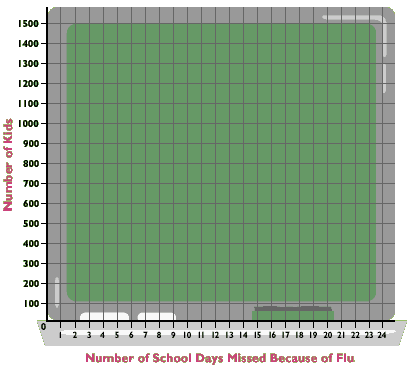The height and width of the screenshot is (367, 409).
Task: Choose the 400 tick label
Action: [31, 244]
